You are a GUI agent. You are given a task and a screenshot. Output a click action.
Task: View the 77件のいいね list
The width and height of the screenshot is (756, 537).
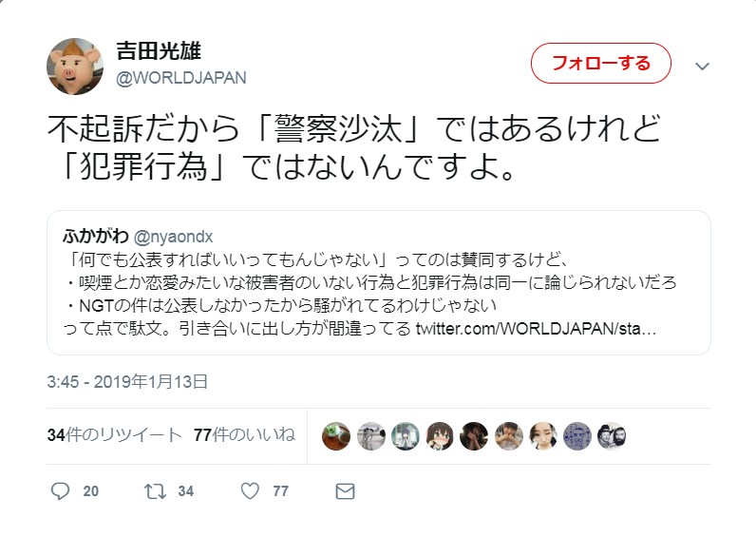244,434
